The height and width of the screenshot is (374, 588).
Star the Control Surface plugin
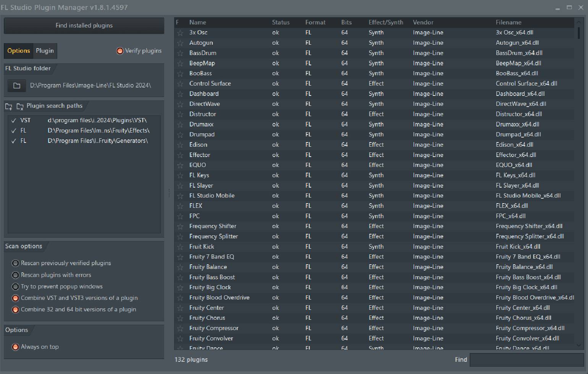[x=180, y=84]
